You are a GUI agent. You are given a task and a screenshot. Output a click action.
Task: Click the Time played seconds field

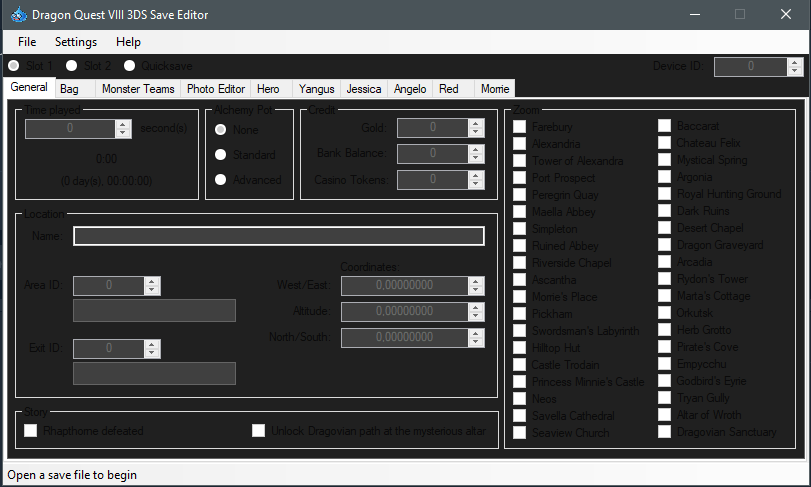[70, 129]
